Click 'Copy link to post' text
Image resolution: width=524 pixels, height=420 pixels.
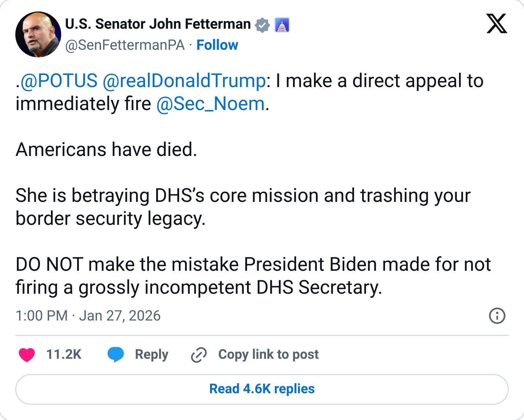point(267,354)
